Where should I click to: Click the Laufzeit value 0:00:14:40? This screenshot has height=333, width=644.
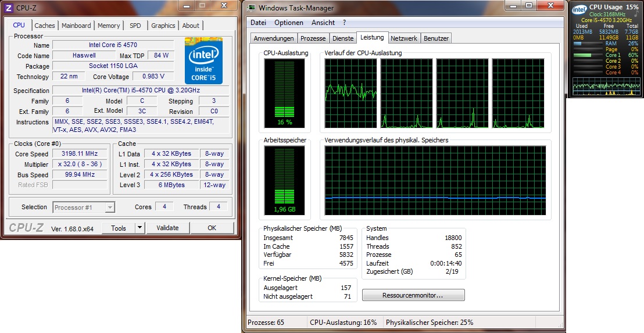[446, 263]
